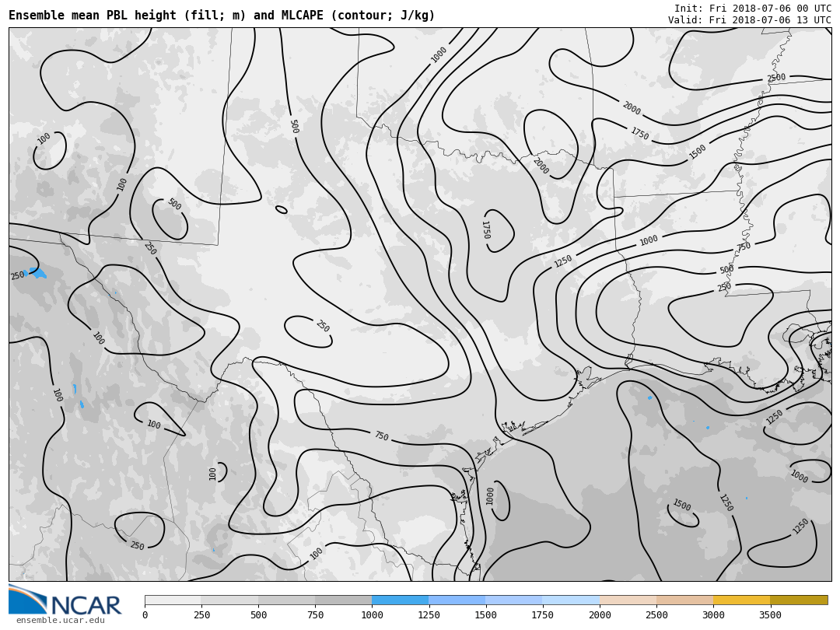Click the 3500 tick label on the colorbar

[x=770, y=615]
